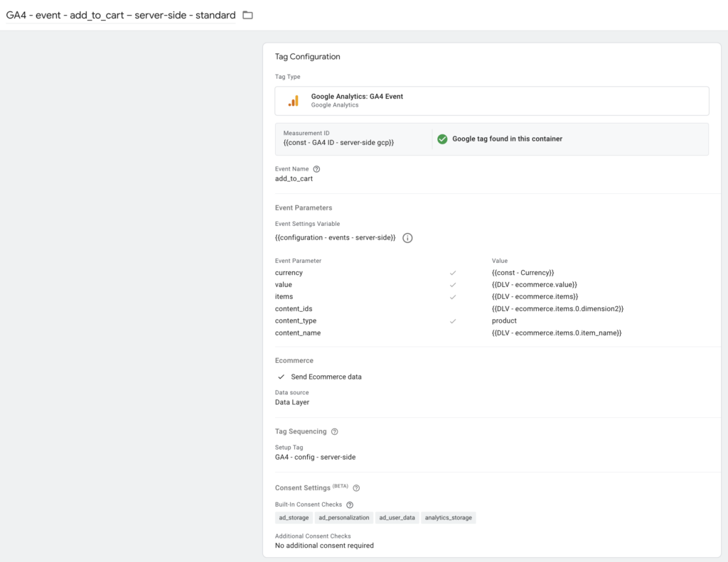Click the folder icon beside tag name

(247, 15)
